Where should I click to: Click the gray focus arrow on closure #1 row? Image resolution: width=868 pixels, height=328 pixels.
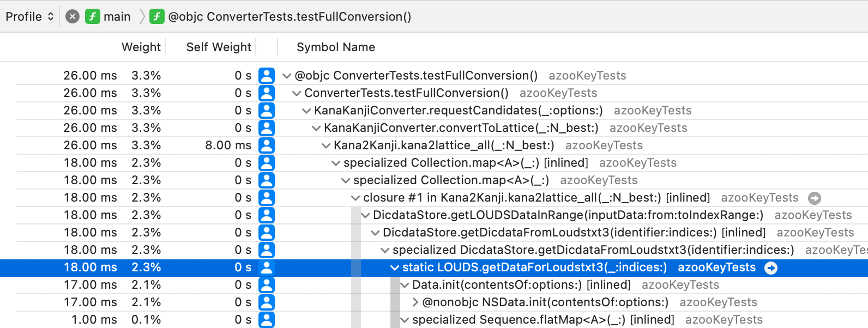815,198
